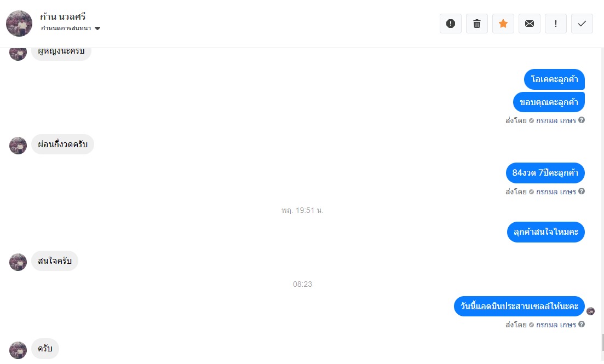
Task: Click the seen-by avatar beside last sent message
Action: point(590,311)
